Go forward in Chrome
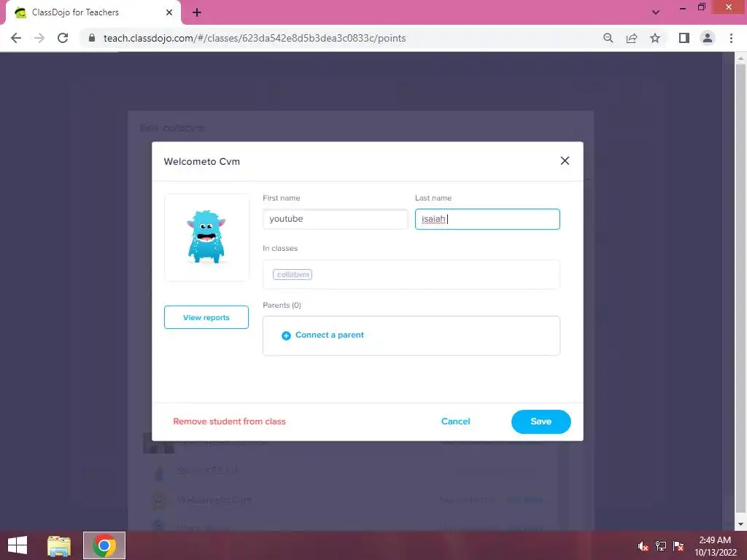 (39, 38)
